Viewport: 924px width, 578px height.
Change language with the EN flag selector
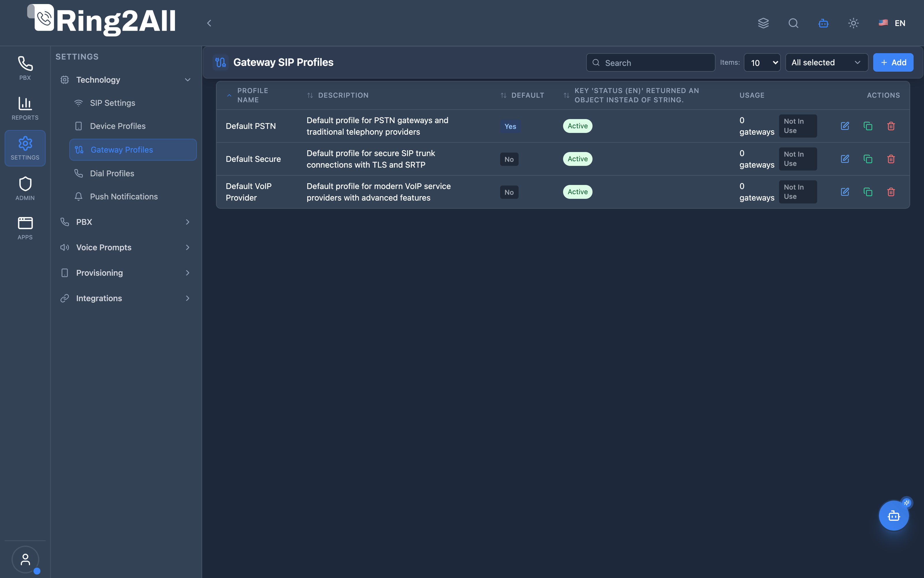click(x=892, y=23)
